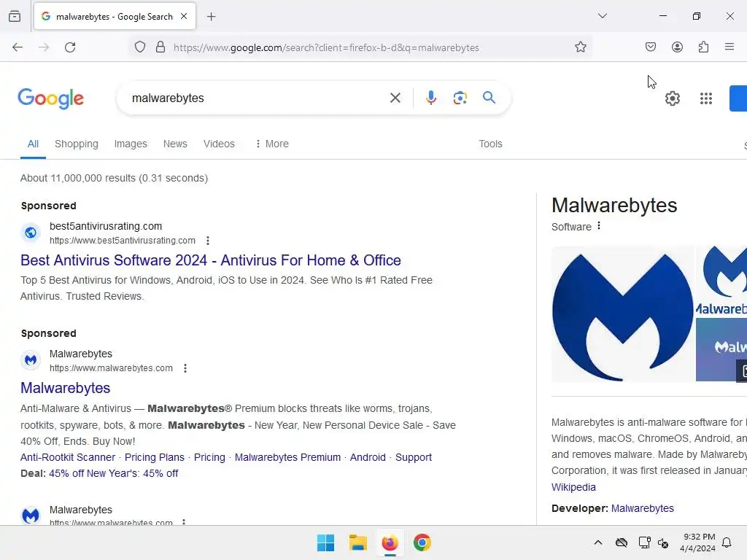Go back to previous page
The height and width of the screenshot is (560, 747).
pos(18,47)
